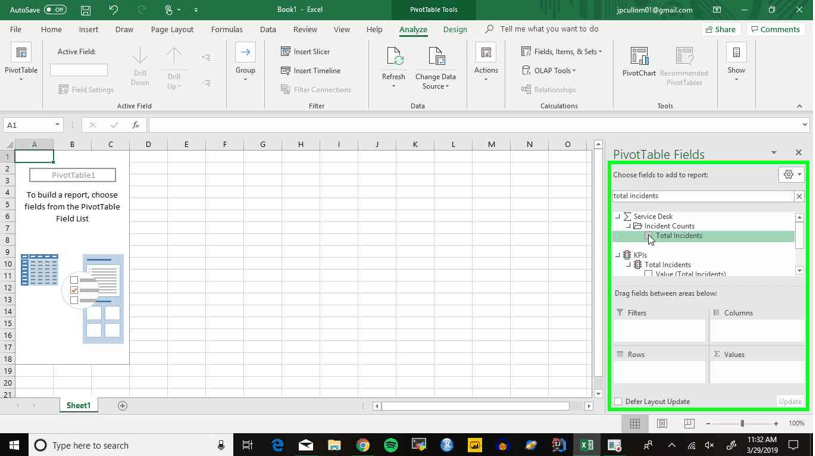815x456 pixels.
Task: Click the Save icon in title bar
Action: pos(86,10)
